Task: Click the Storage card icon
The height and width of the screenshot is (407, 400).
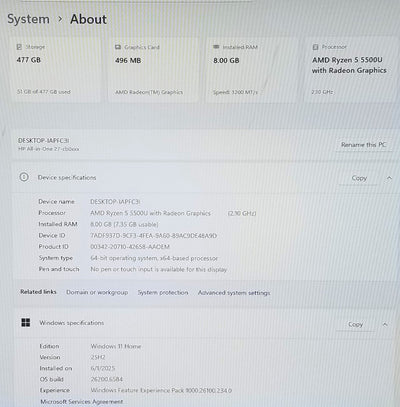Action: click(x=19, y=47)
